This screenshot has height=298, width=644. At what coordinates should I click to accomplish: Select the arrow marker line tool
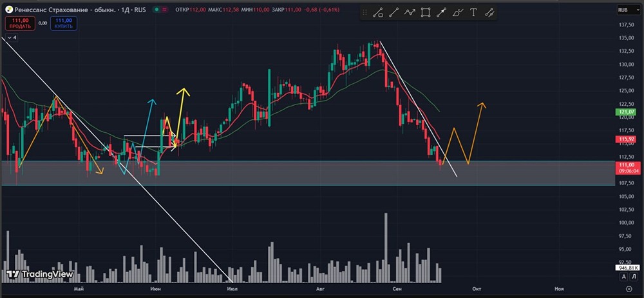pos(442,13)
